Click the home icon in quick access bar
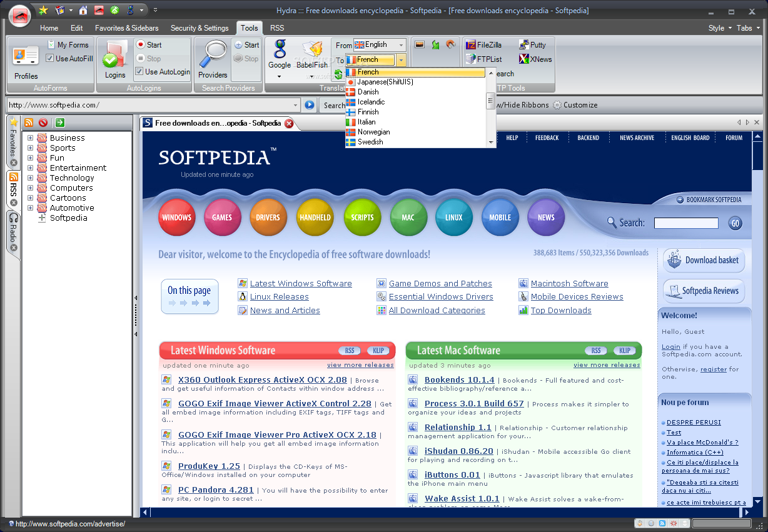The width and height of the screenshot is (768, 532). [83, 10]
